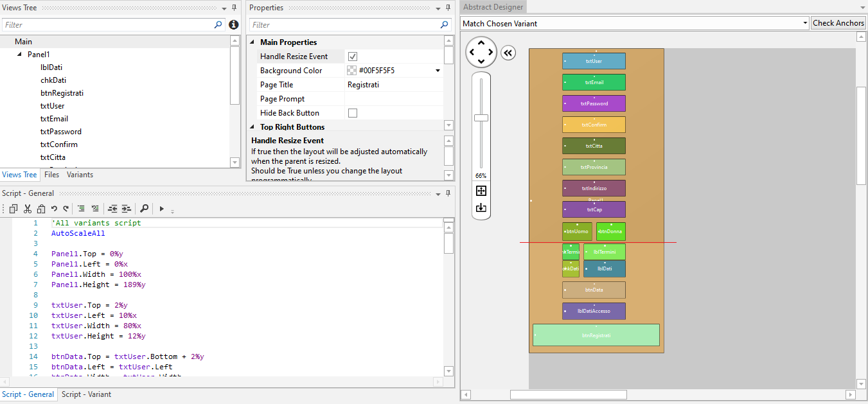
Task: Run the script with the play arrow icon
Action: (161, 209)
